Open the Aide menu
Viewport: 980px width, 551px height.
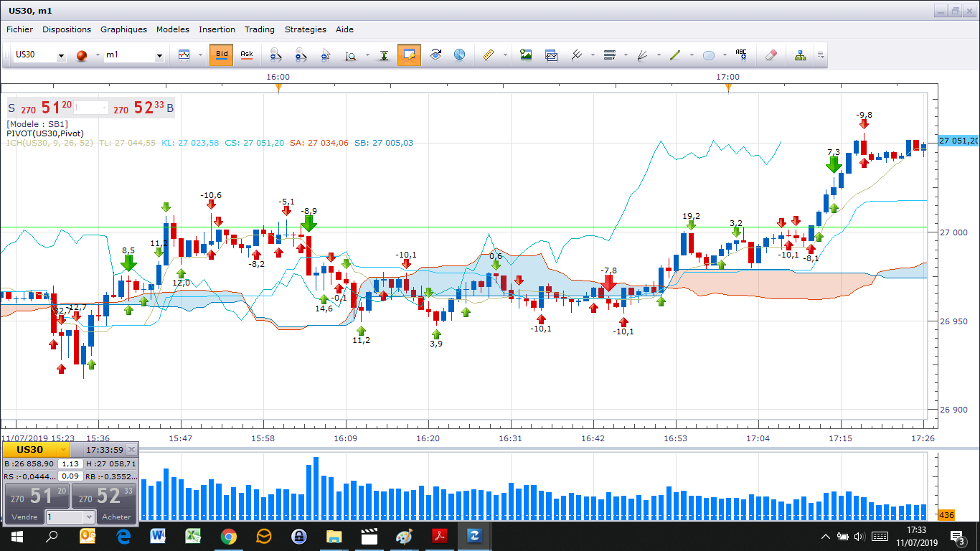coord(344,29)
